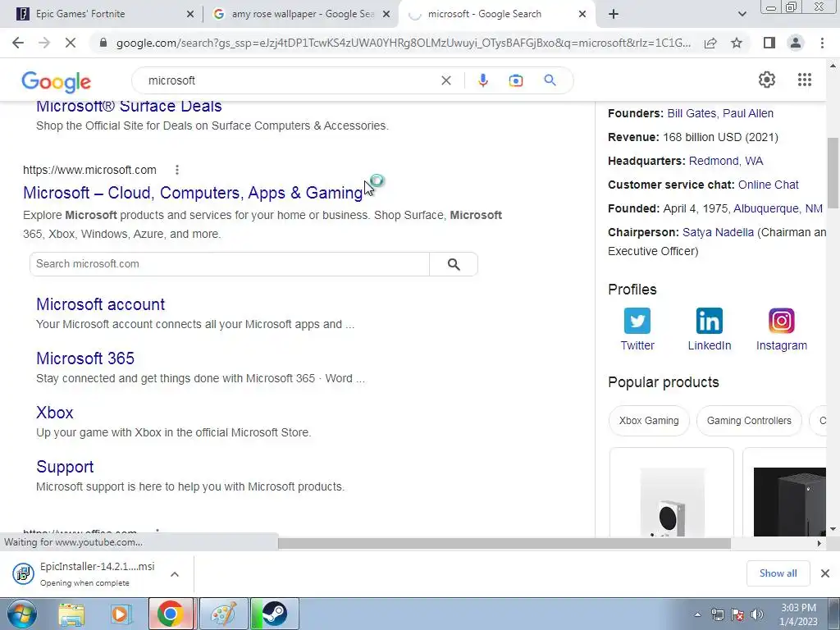Click the Chrome taskbar icon

click(171, 614)
